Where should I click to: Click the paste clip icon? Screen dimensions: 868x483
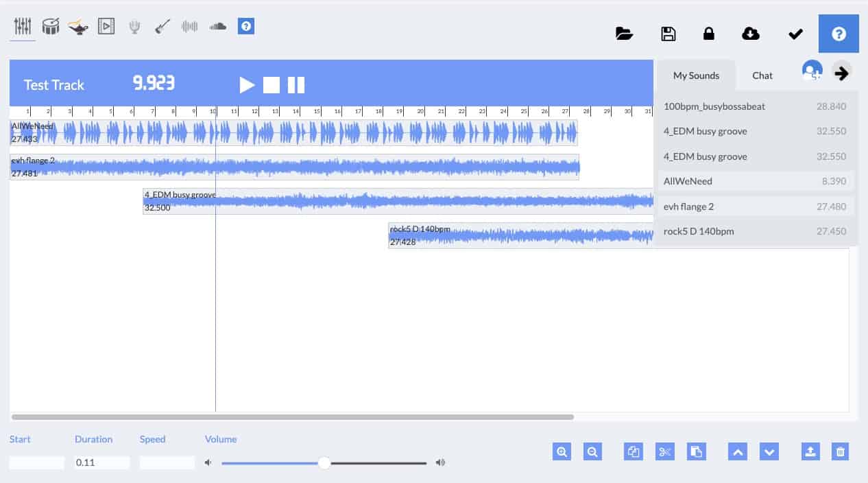point(697,451)
